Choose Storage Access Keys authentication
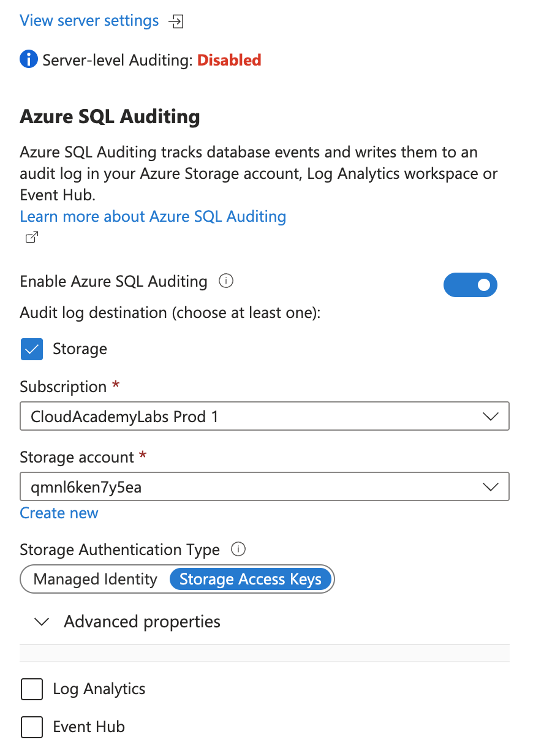Viewport: 544px width, 756px height. [x=251, y=579]
